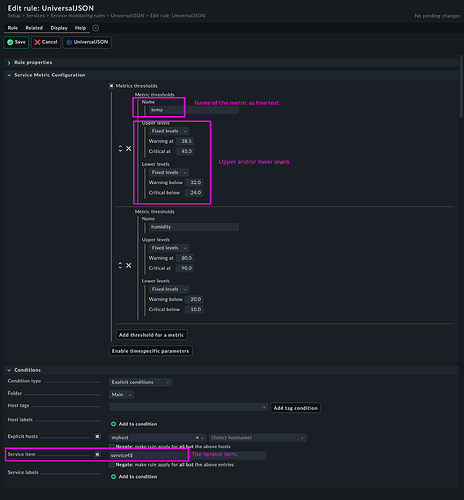Open the Rule menu

click(x=13, y=28)
